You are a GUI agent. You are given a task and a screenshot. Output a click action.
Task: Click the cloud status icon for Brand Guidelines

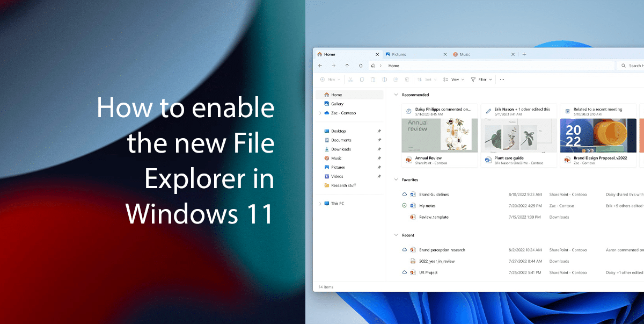click(405, 194)
